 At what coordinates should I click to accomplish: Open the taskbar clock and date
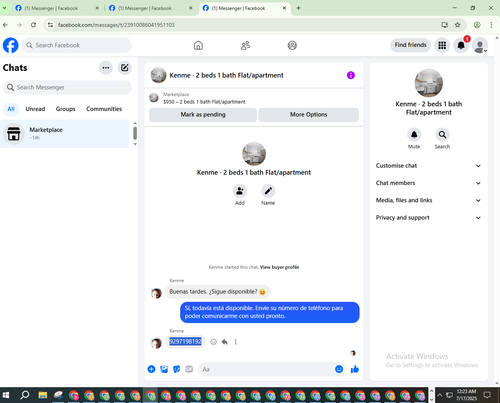coord(466,395)
